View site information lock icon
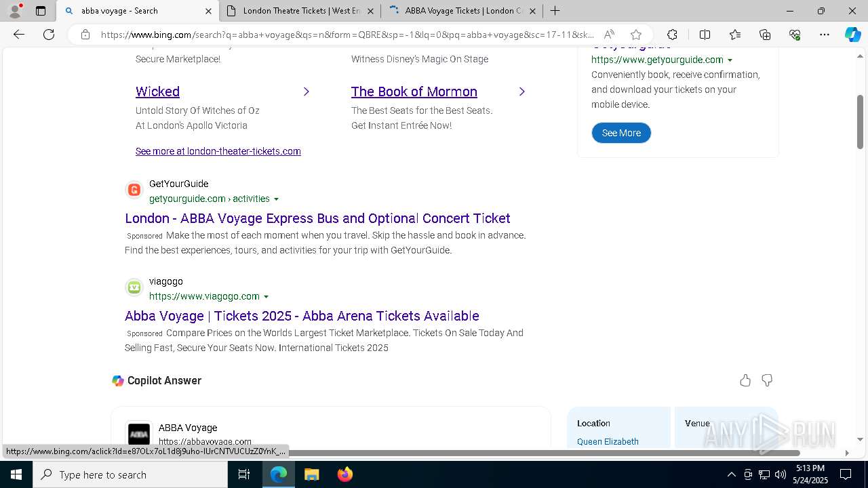 85,35
